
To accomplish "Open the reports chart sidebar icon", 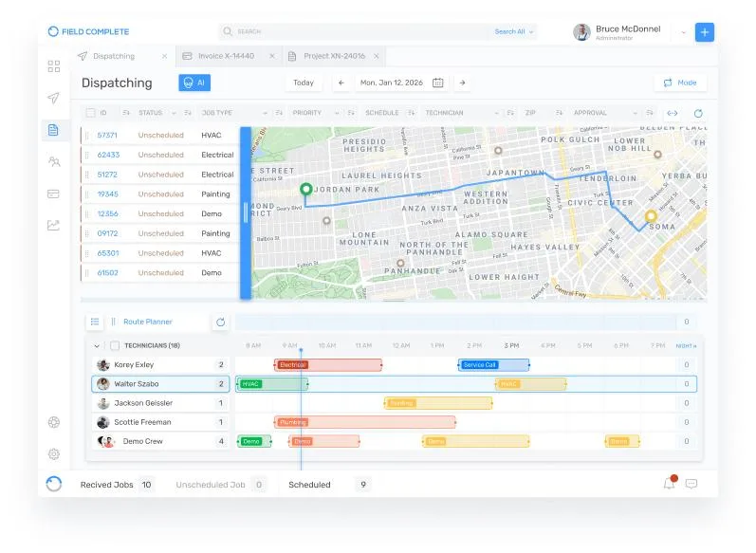I will pos(53,225).
